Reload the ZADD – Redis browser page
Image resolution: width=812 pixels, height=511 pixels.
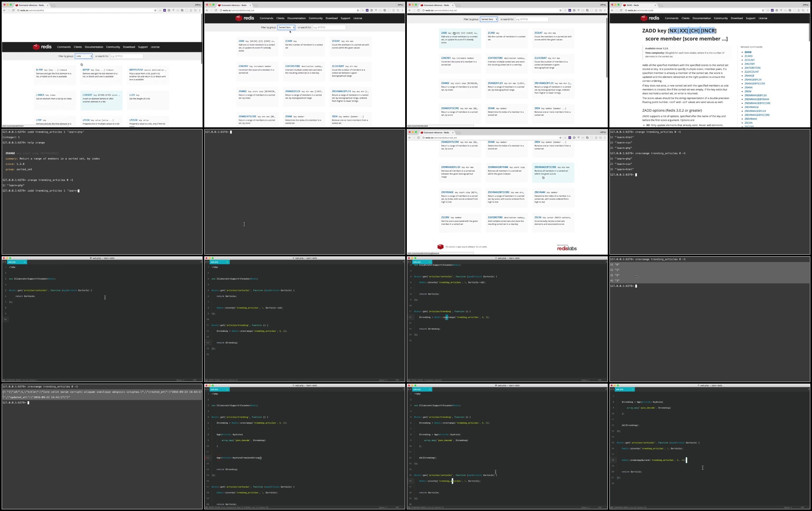(621, 10)
